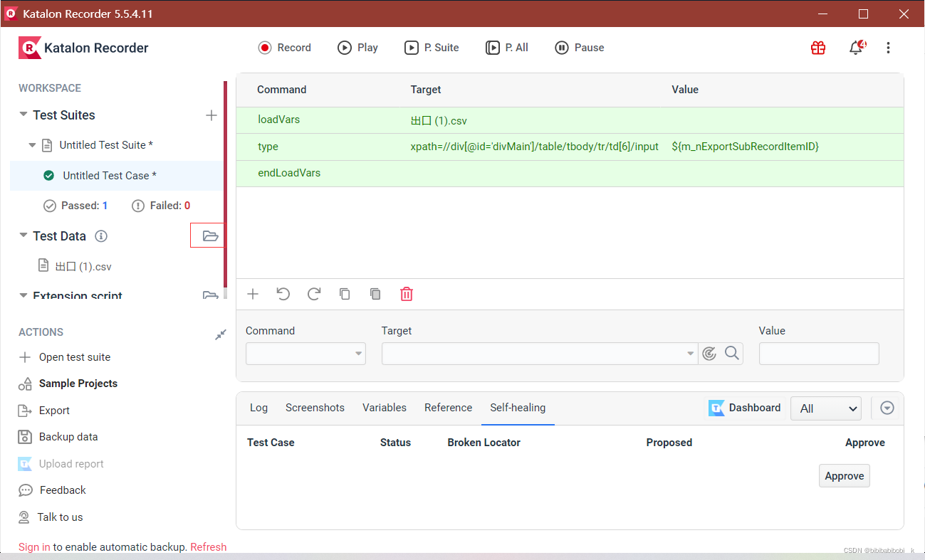
Task: Click the Sign in link
Action: (34, 547)
